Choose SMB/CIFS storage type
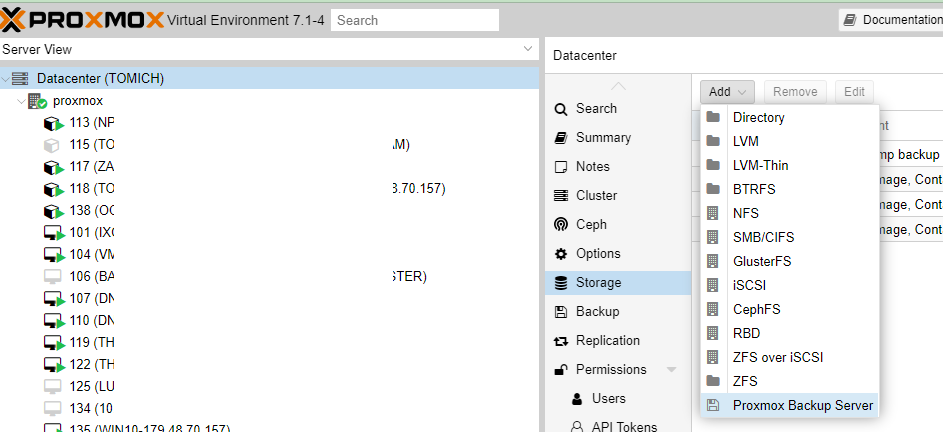The width and height of the screenshot is (943, 432). (x=789, y=238)
